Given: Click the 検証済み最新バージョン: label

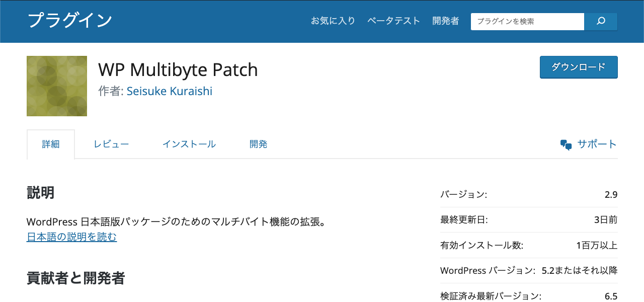Looking at the screenshot, I should (491, 296).
